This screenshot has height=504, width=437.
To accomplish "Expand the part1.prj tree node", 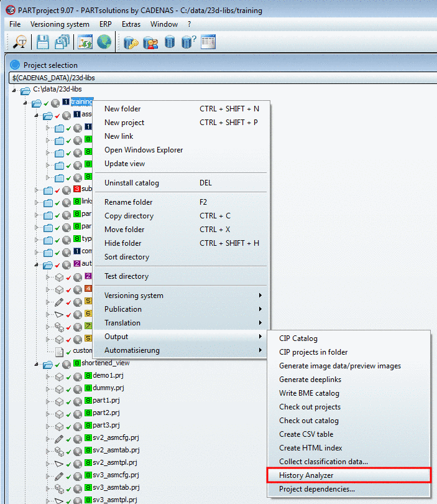I will (x=47, y=401).
